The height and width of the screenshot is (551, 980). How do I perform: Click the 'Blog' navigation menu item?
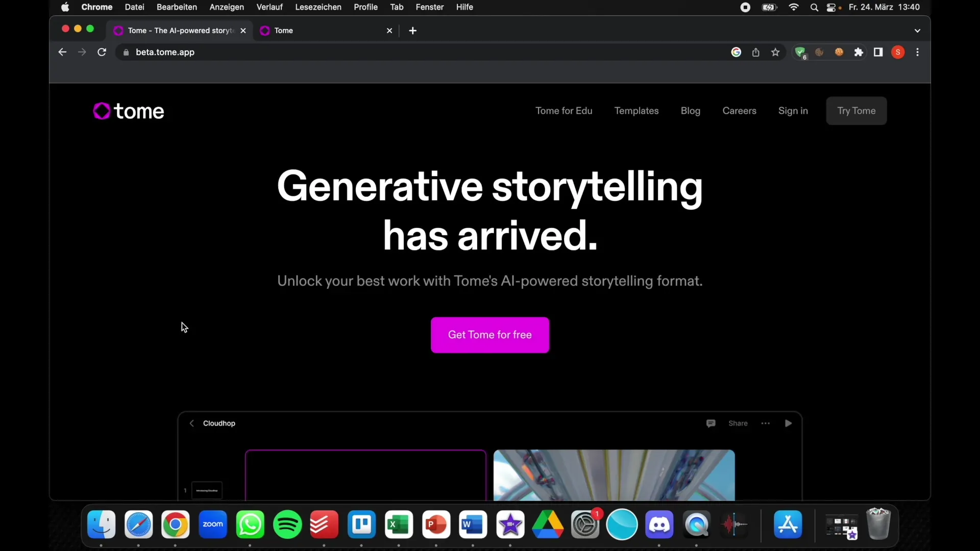pos(691,110)
